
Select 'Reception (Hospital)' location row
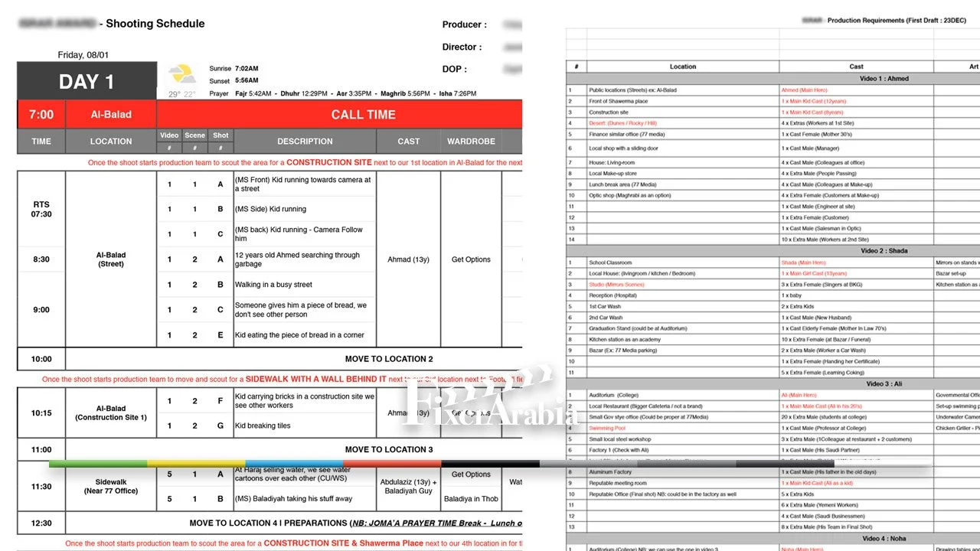click(612, 295)
